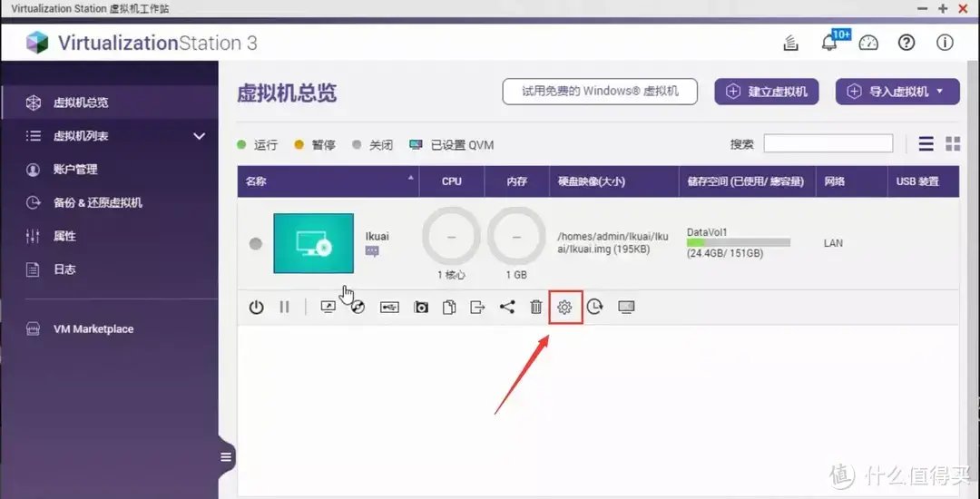
Task: Click the clock schedule icon
Action: 594,307
